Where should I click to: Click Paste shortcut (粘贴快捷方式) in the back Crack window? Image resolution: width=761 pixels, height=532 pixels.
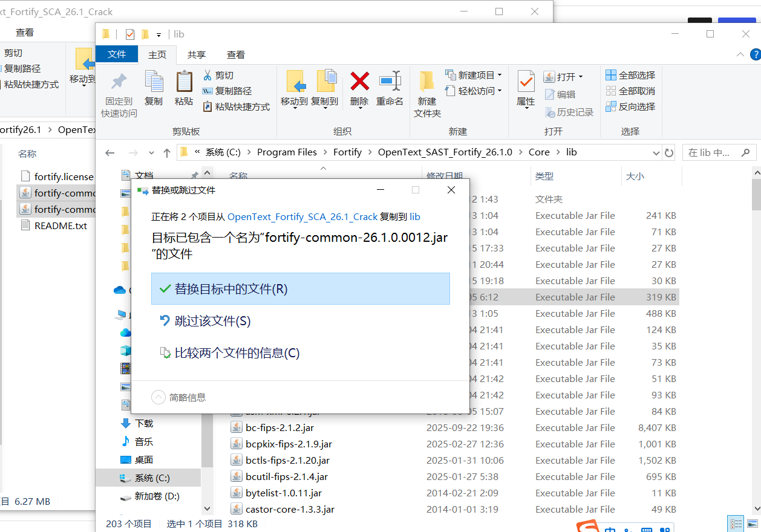coord(30,85)
